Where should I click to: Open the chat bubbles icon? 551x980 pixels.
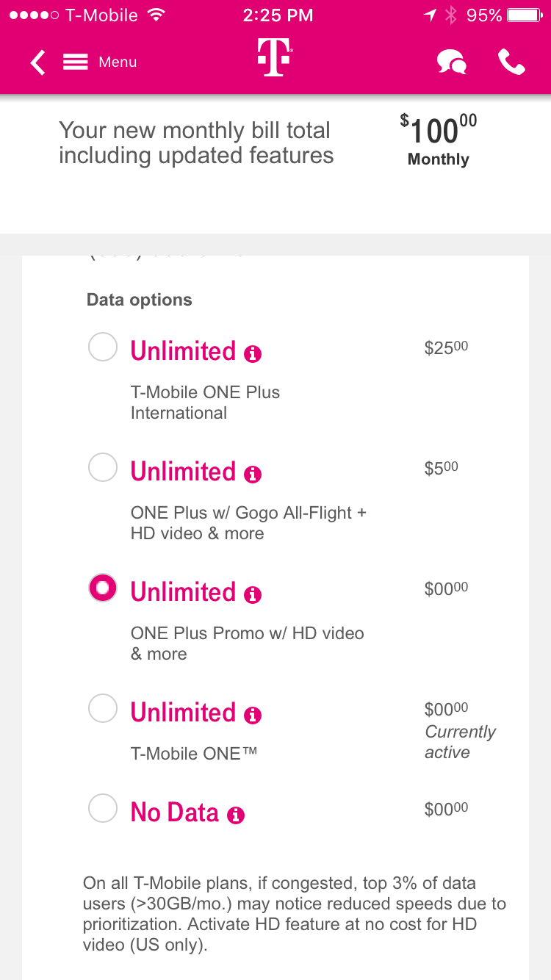pos(451,62)
